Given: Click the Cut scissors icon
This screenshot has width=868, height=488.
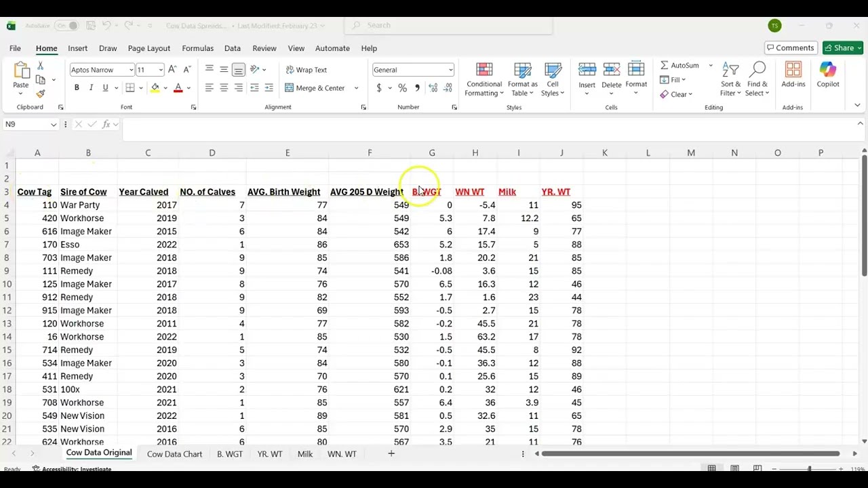Looking at the screenshot, I should click(41, 66).
